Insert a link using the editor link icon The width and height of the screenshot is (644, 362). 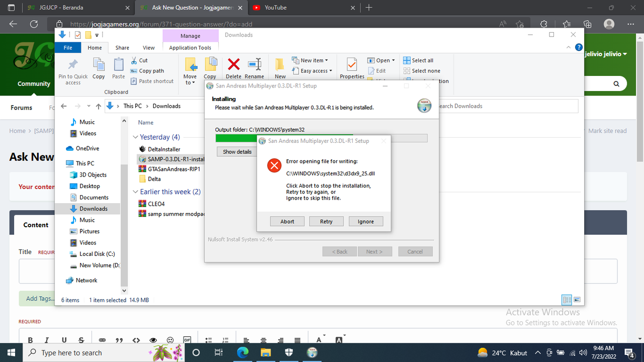point(102,340)
